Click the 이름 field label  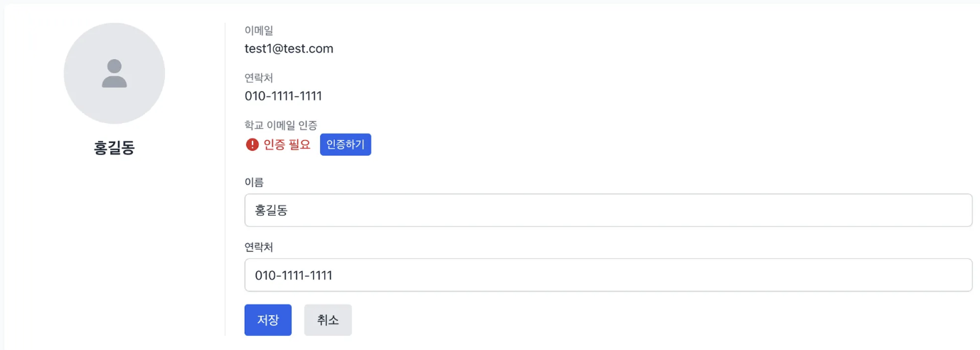(x=254, y=183)
